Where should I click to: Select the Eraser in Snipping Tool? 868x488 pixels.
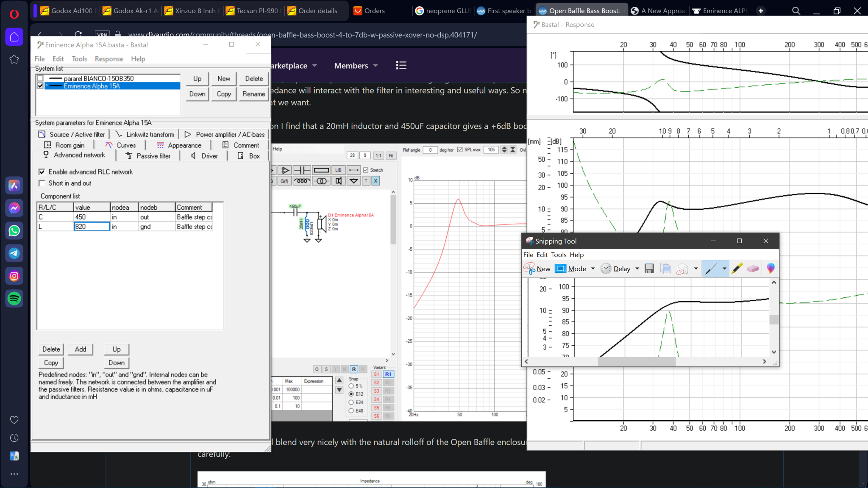(x=753, y=269)
